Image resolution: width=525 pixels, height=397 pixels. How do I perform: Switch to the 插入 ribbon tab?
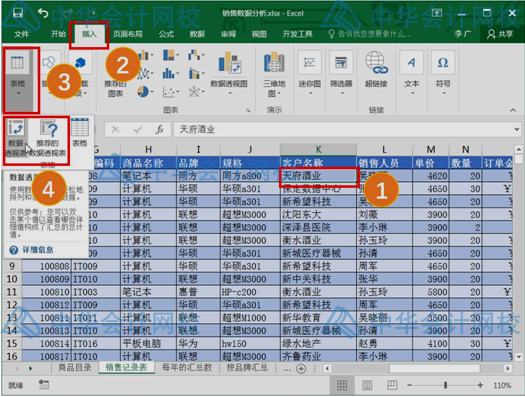(x=89, y=34)
